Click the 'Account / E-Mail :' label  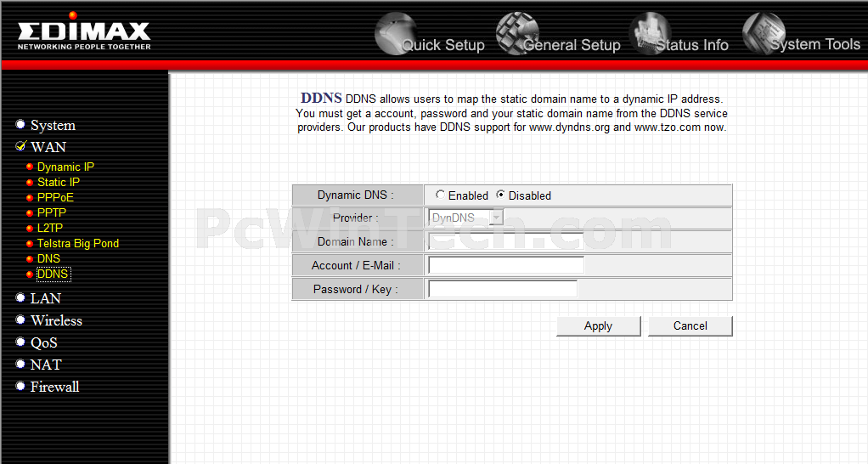point(356,266)
